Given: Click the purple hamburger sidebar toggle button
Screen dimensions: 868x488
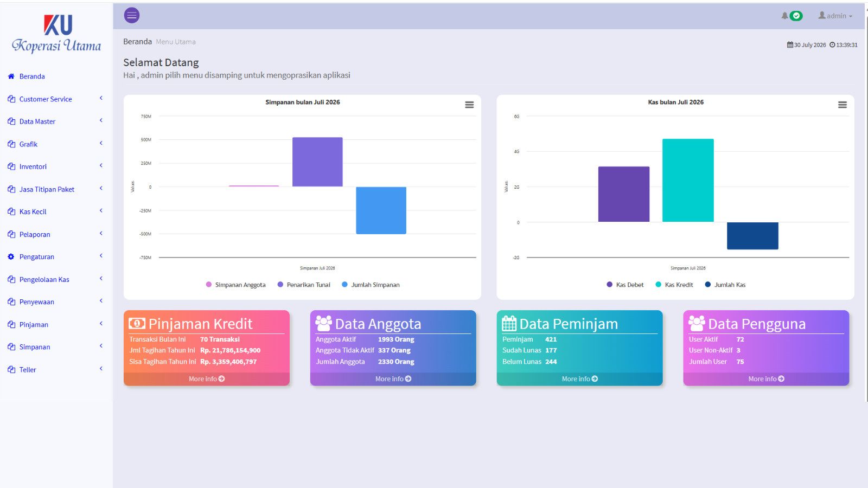Looking at the screenshot, I should 132,15.
